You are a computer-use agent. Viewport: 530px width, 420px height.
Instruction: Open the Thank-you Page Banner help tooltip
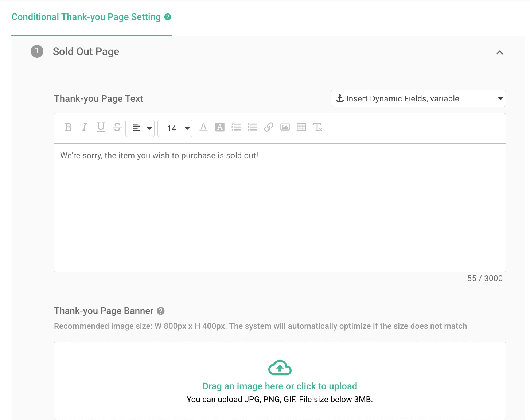point(160,311)
